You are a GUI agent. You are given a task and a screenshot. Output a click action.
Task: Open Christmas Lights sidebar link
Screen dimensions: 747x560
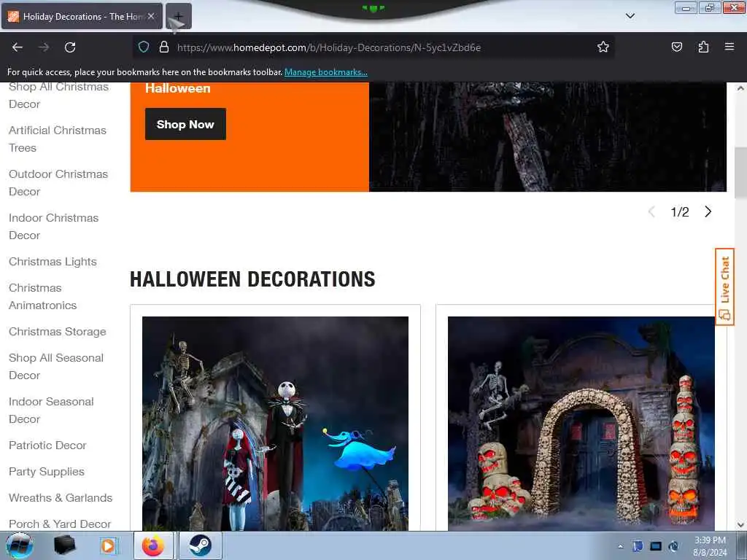(53, 262)
